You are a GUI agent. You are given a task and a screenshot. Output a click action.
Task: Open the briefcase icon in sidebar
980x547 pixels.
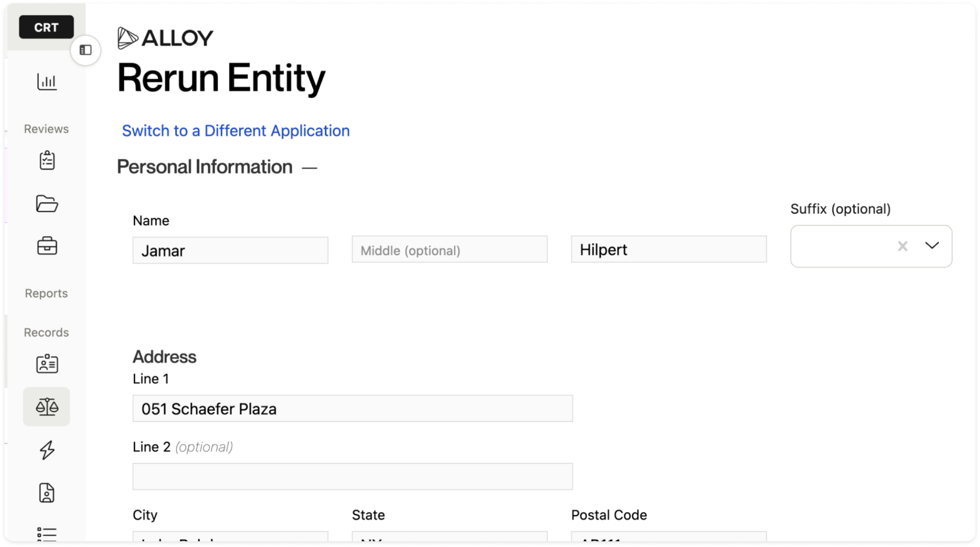pyautogui.click(x=47, y=246)
